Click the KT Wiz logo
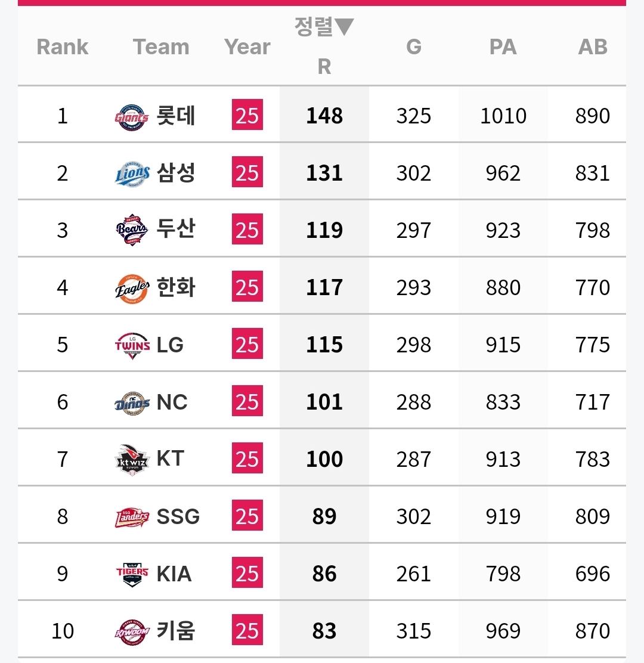 coord(132,460)
